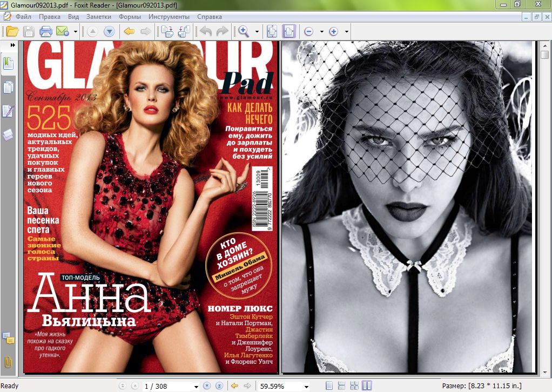Enable Single Page view in status bar
Viewport: 552px width, 392px height.
pyautogui.click(x=329, y=386)
